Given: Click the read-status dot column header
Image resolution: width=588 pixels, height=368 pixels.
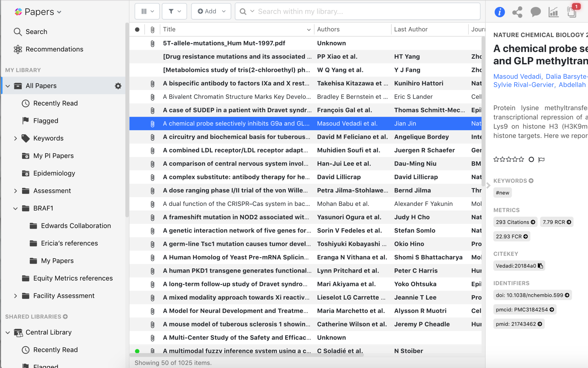Looking at the screenshot, I should coord(137,29).
